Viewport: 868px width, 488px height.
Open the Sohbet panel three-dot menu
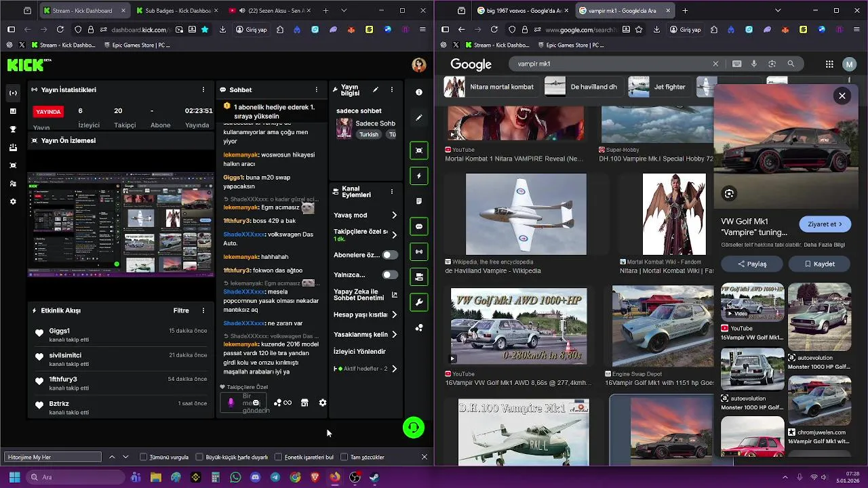click(316, 89)
